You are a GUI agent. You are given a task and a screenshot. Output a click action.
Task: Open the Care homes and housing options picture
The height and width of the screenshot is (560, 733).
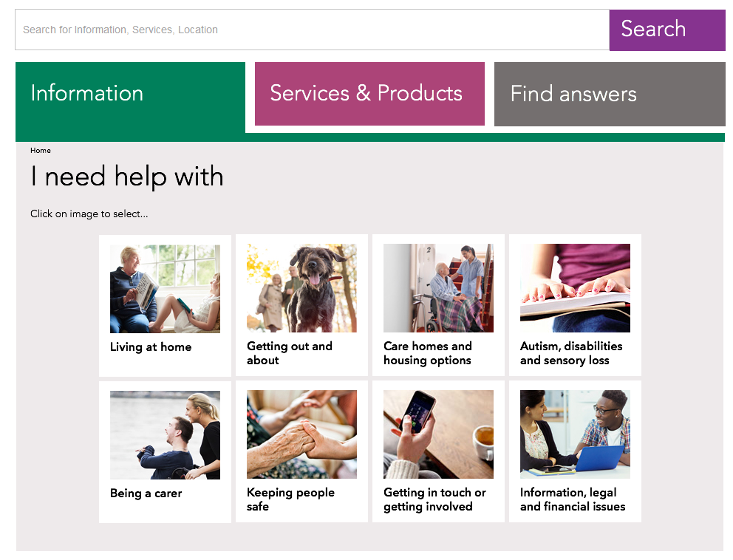438,288
